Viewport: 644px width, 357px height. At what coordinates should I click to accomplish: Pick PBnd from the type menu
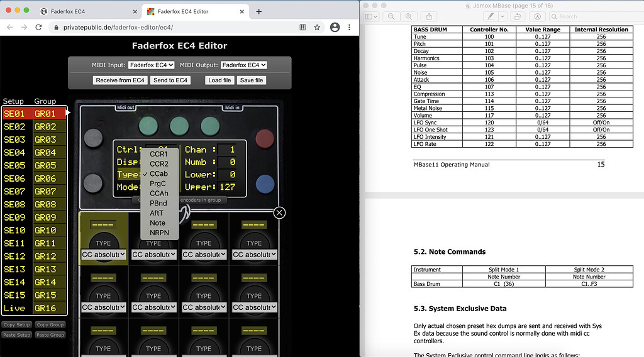click(x=159, y=203)
